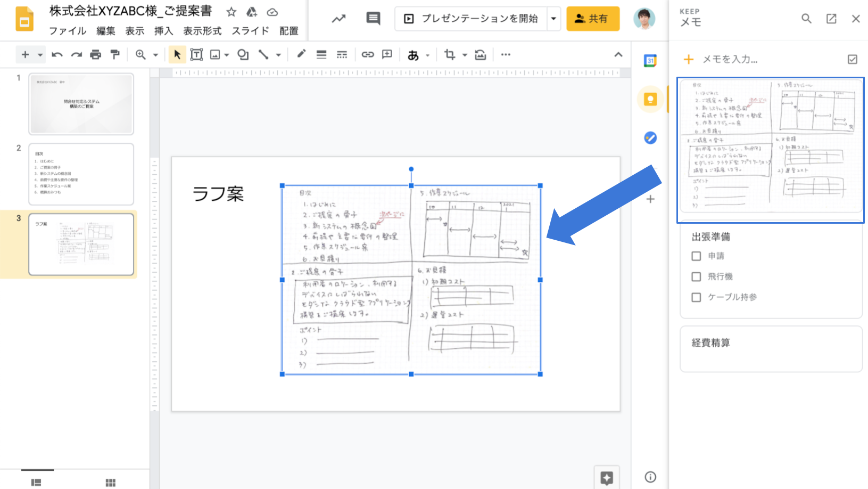This screenshot has width=868, height=489.
Task: Click the border color pencil icon
Action: pos(301,54)
